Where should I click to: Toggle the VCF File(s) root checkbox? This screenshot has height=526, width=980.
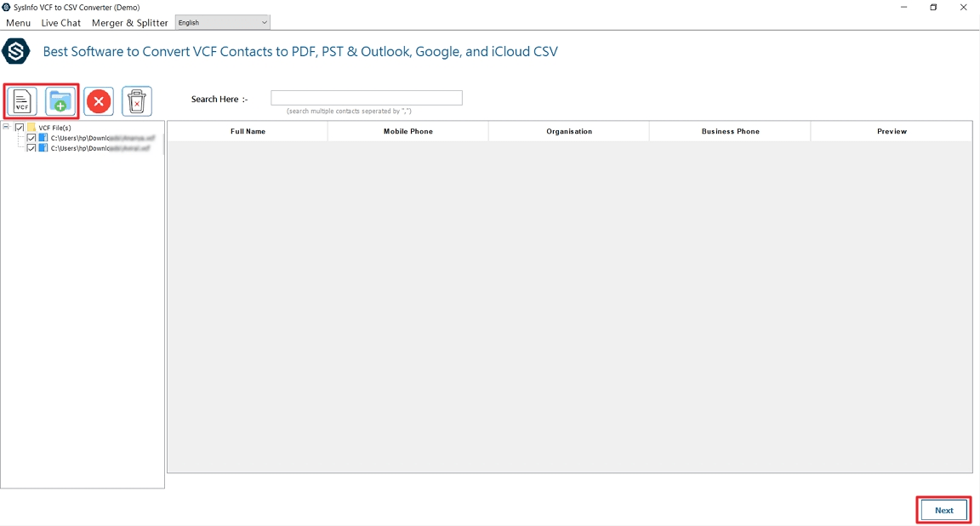click(20, 128)
